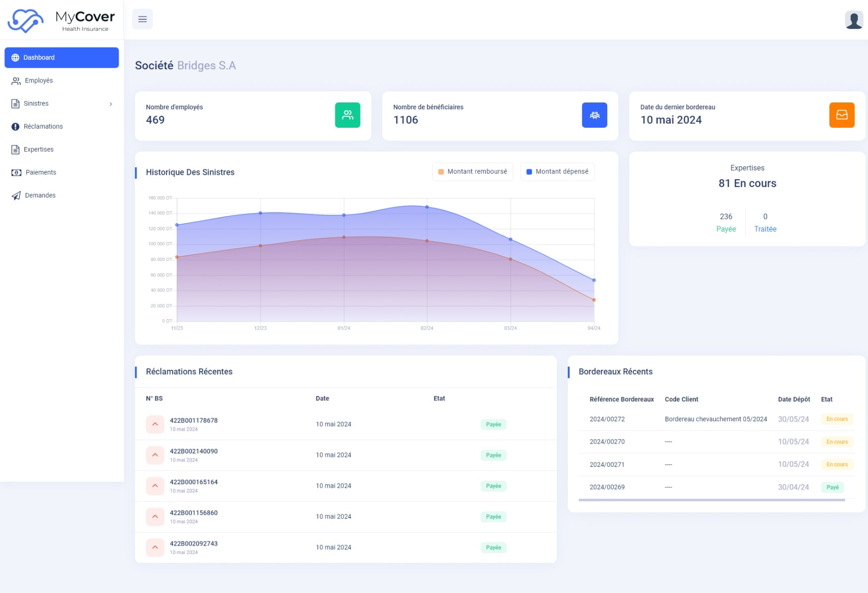Click the orange bordereau inbox icon

click(841, 115)
